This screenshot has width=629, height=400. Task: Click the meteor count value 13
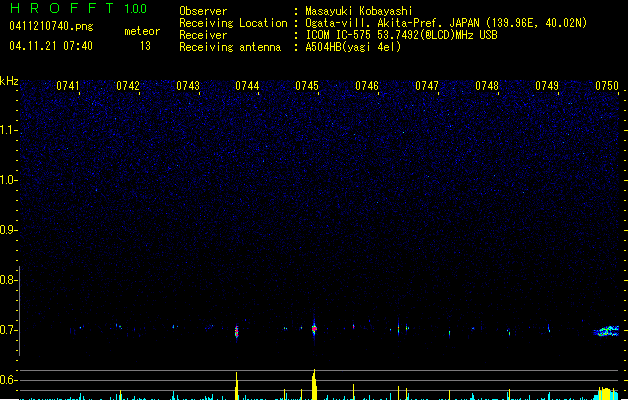click(x=145, y=46)
